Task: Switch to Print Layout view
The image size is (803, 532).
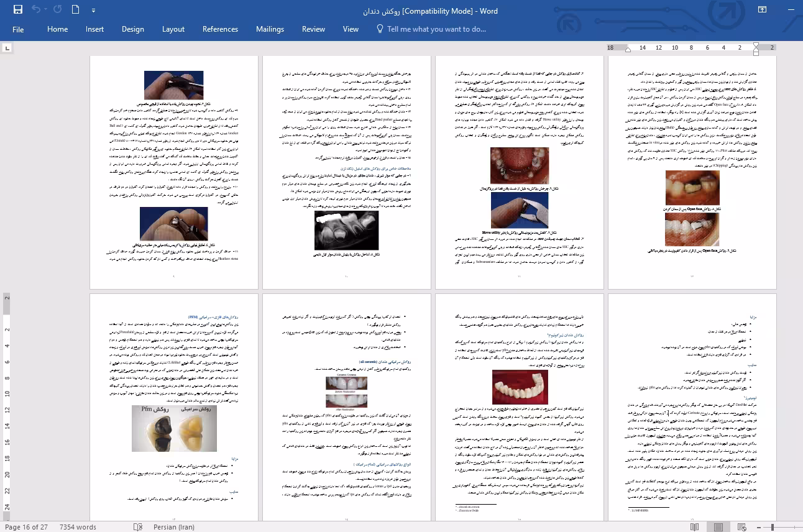Action: 718,527
